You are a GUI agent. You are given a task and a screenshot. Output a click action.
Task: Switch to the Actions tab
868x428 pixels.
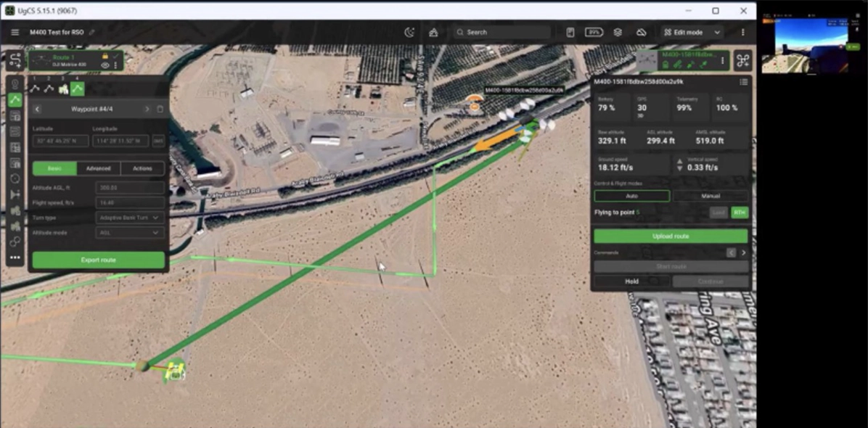142,168
